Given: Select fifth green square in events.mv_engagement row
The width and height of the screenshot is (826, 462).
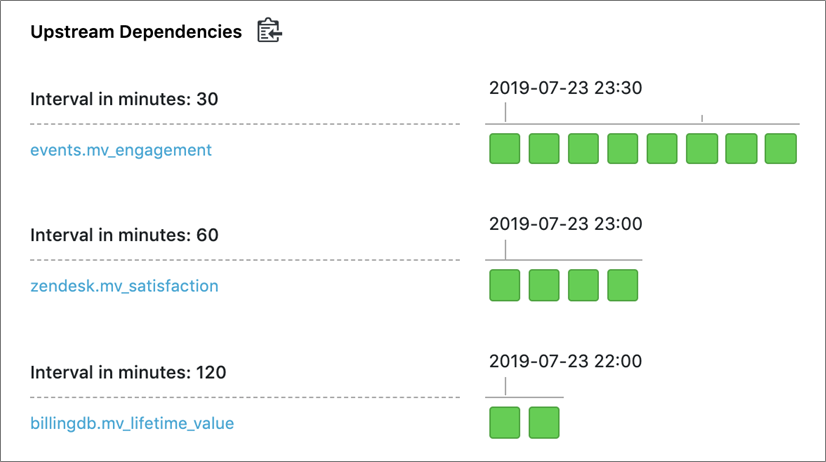Looking at the screenshot, I should [x=662, y=149].
